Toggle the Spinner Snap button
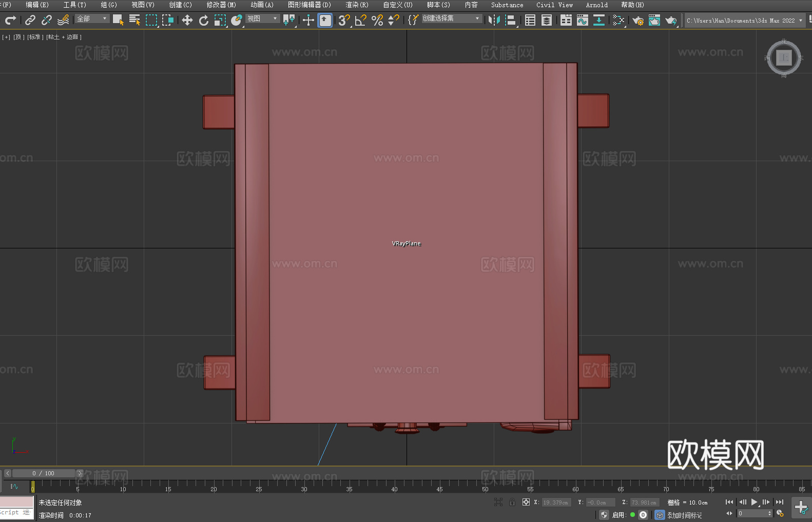Viewport: 812px width, 522px height. 394,20
